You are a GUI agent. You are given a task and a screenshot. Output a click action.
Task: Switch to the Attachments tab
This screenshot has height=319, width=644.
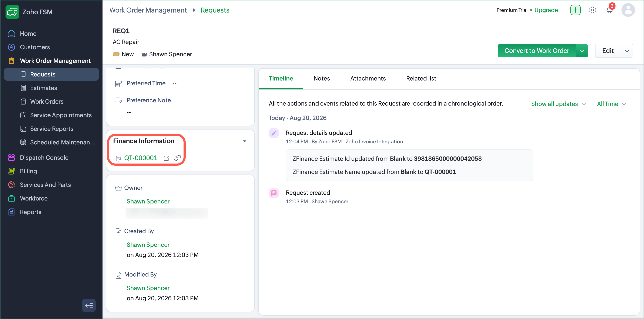pos(368,78)
